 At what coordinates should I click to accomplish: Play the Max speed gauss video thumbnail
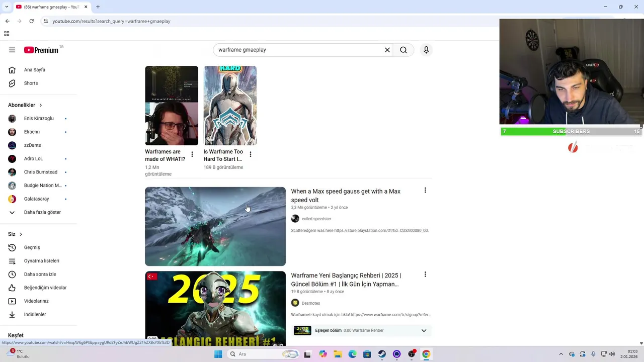coord(215,226)
